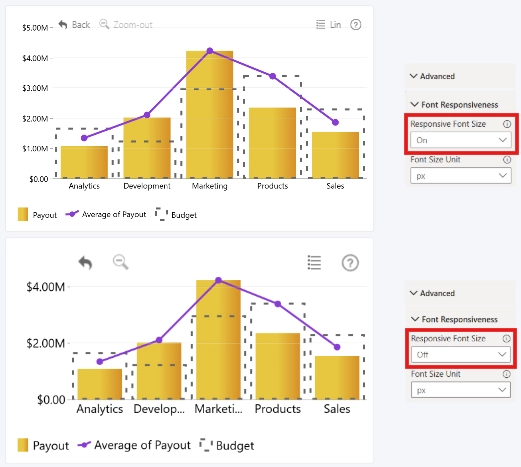Select the Development bar in bottom chart
521x467 pixels.
(x=159, y=371)
